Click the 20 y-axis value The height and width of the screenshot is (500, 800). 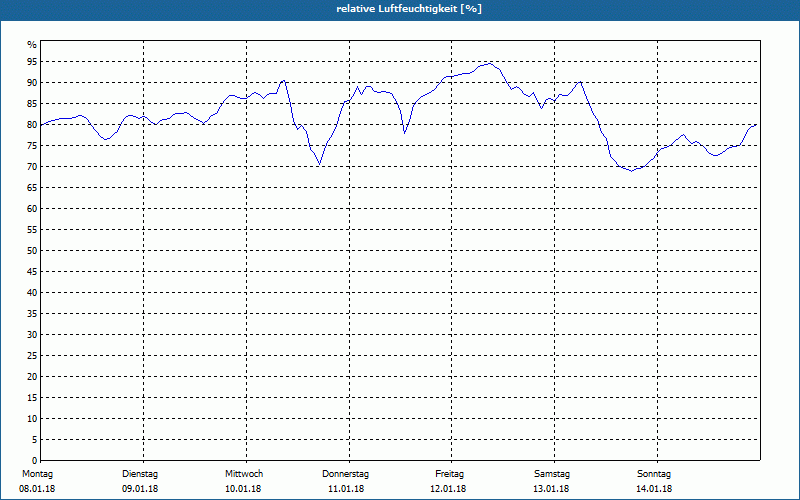click(x=32, y=377)
